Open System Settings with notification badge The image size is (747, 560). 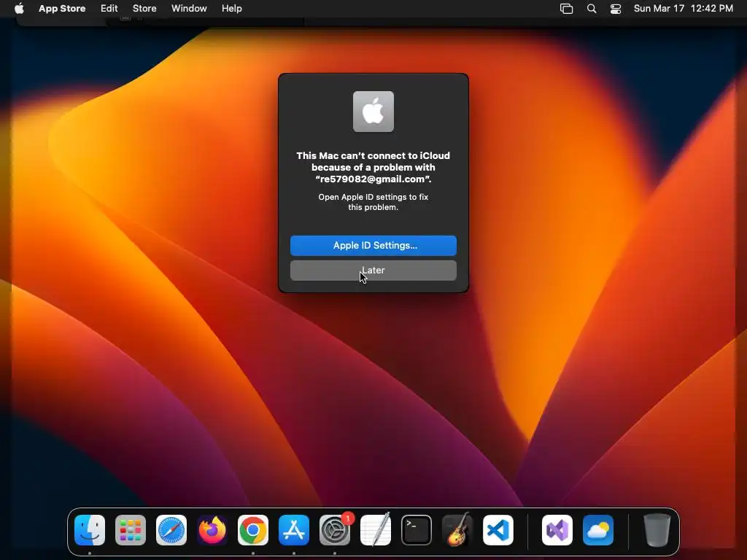(335, 530)
